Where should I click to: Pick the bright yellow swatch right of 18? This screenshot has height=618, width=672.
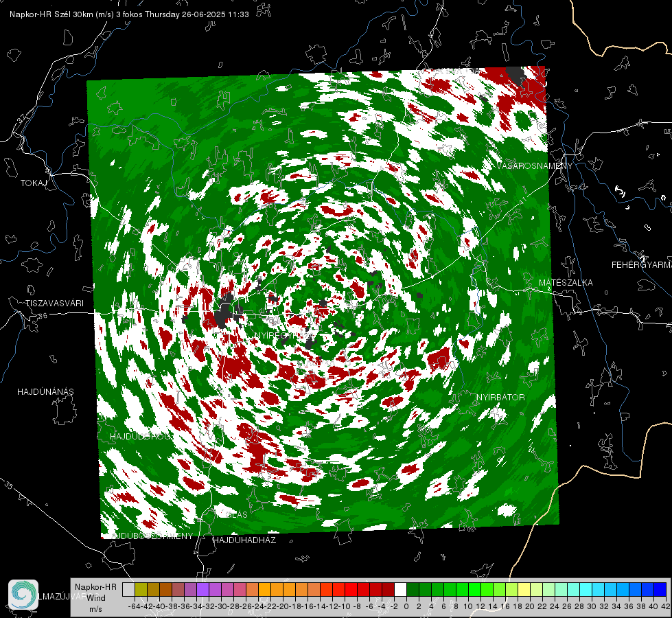pyautogui.click(x=524, y=589)
